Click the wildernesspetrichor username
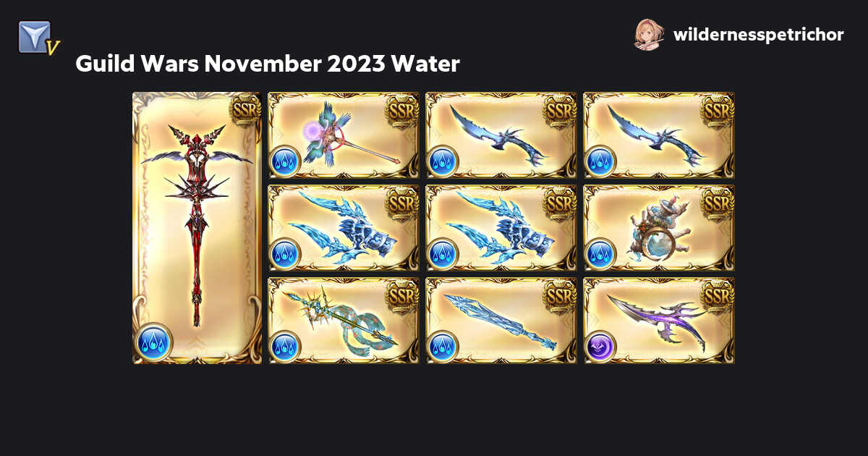This screenshot has width=868, height=456. click(759, 35)
